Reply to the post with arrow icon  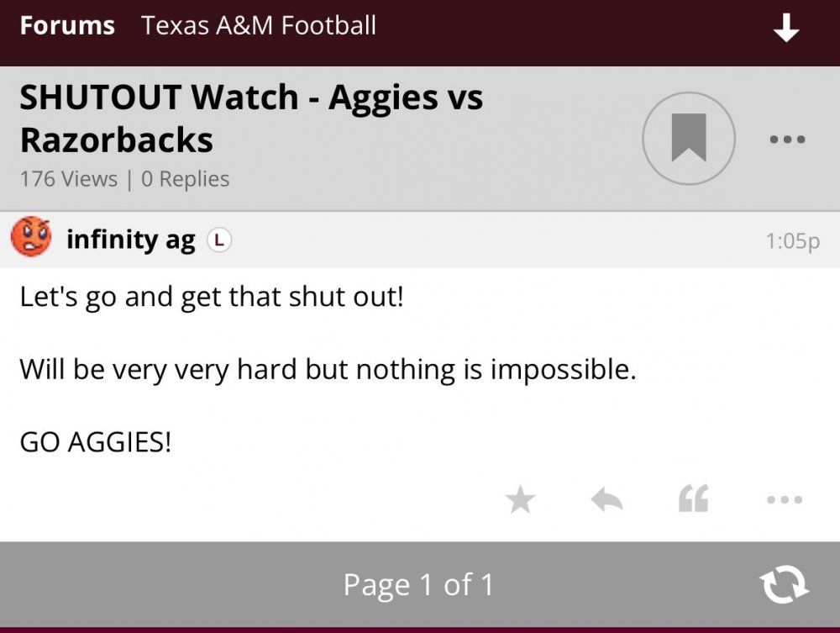[606, 501]
